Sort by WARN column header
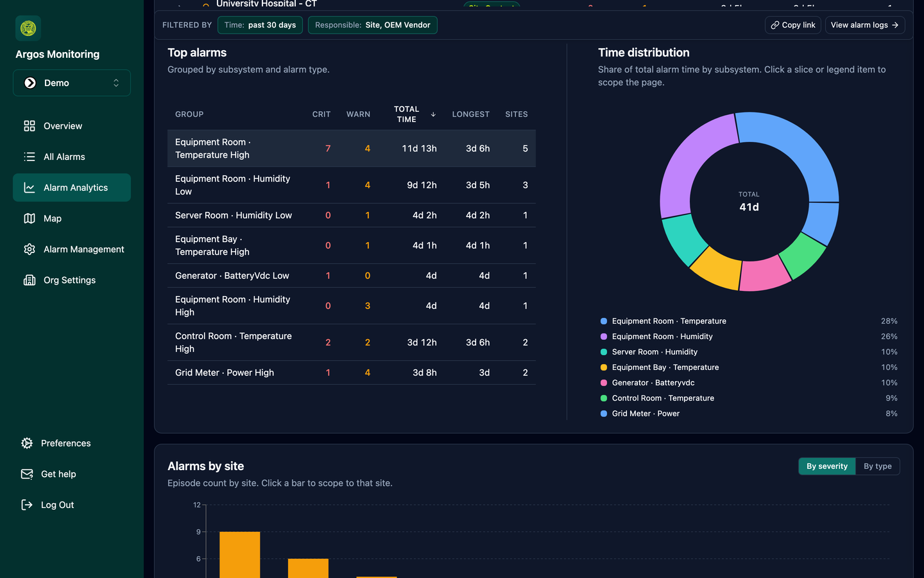This screenshot has height=578, width=924. coord(358,114)
